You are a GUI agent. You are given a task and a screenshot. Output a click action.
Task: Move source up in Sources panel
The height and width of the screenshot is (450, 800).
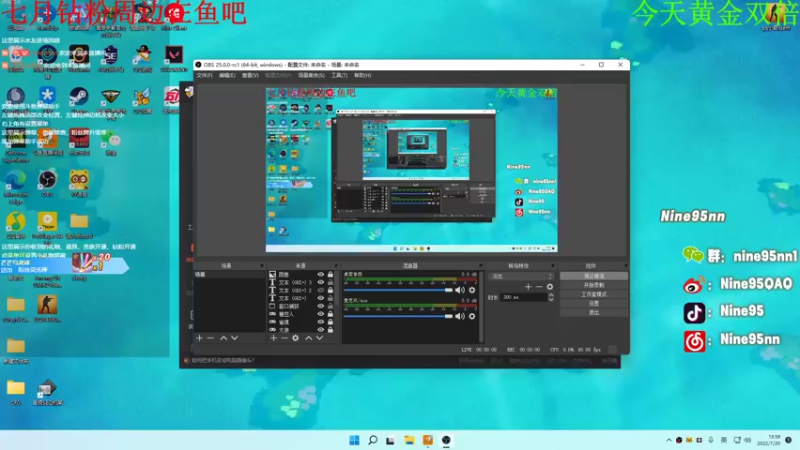(x=309, y=338)
